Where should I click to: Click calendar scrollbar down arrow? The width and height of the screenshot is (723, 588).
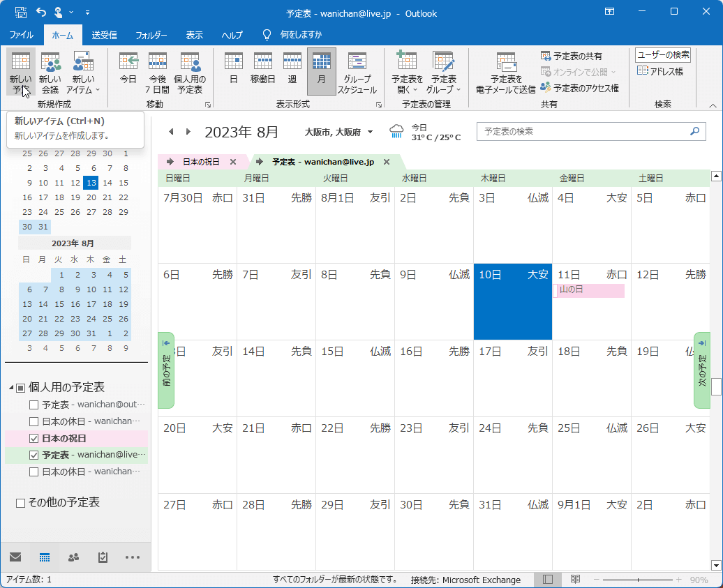point(716,565)
